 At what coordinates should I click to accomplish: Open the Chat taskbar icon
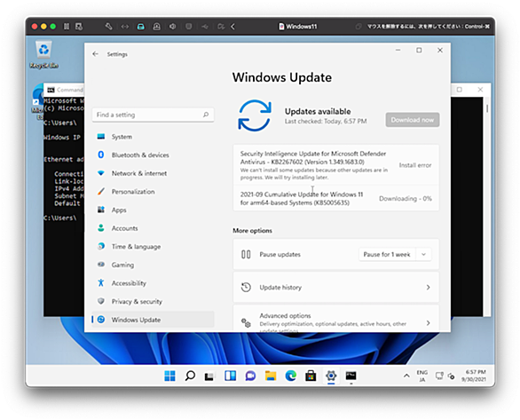click(x=250, y=376)
